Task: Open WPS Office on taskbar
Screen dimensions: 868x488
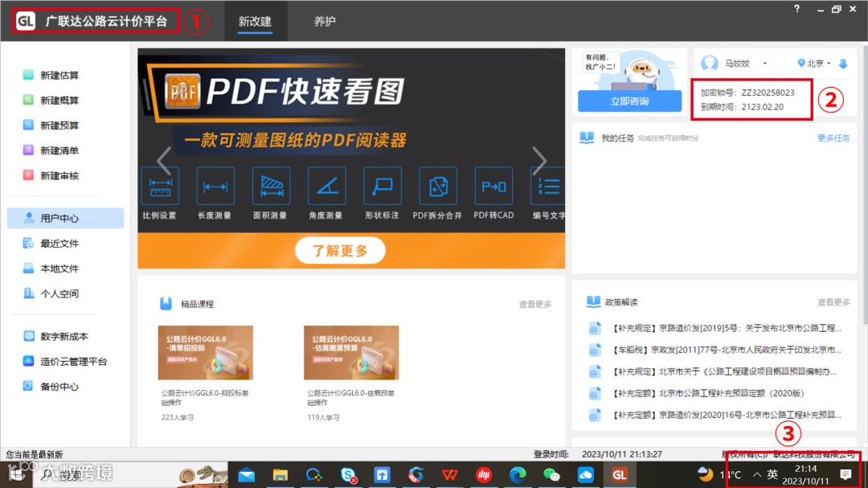Action: click(x=449, y=474)
